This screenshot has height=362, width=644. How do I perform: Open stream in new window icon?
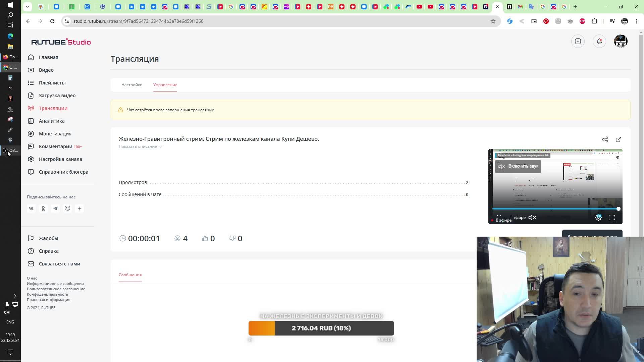618,139
